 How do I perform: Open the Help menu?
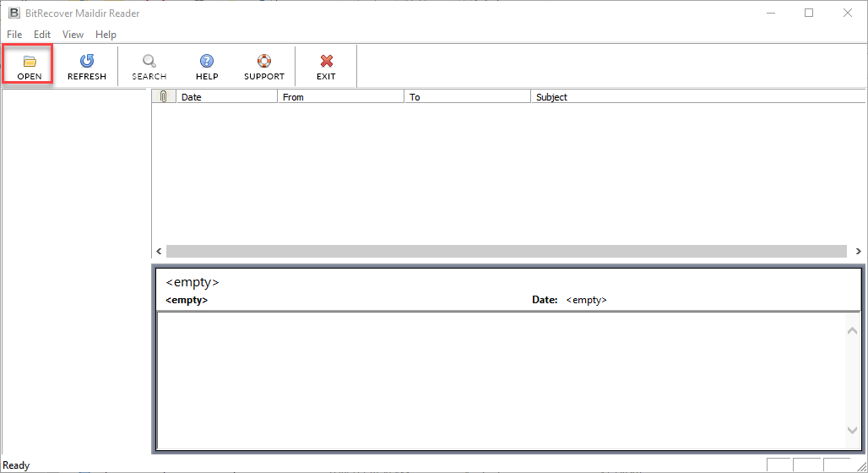pos(106,35)
